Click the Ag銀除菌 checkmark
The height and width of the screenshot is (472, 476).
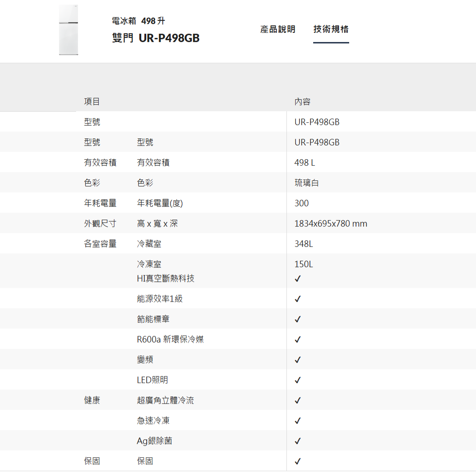click(297, 441)
